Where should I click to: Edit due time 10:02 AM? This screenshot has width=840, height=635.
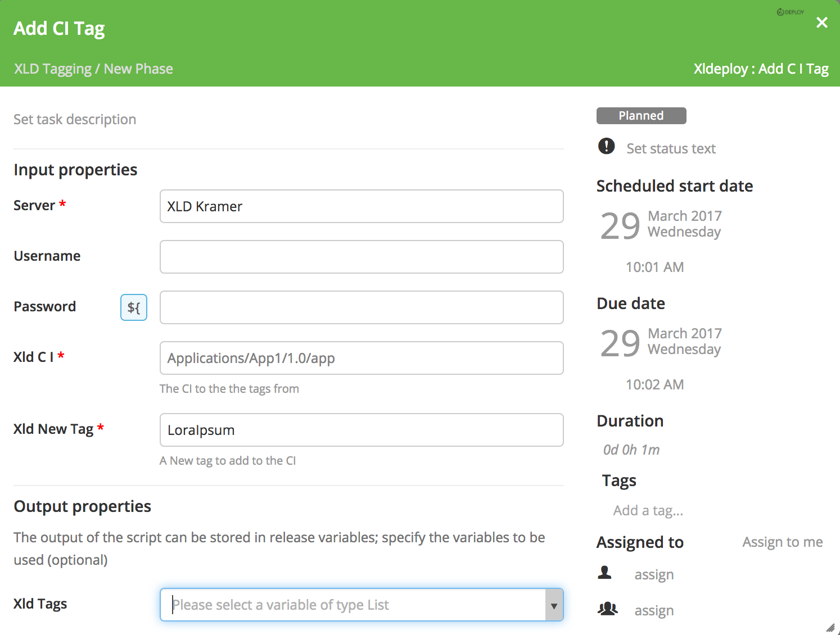[x=654, y=384]
